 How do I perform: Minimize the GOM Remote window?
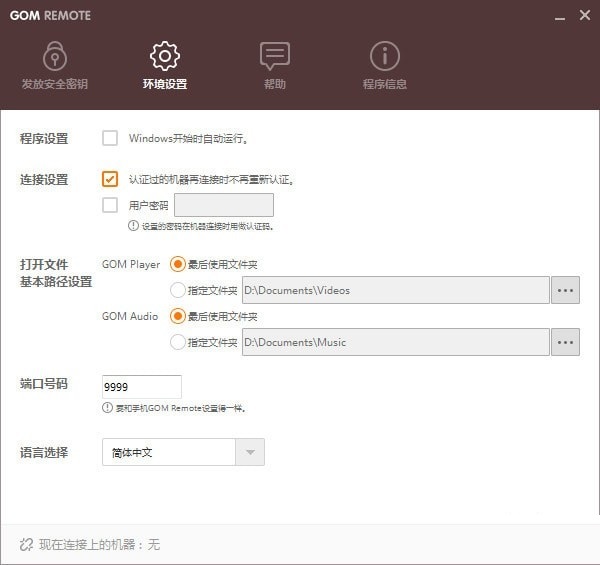click(560, 16)
